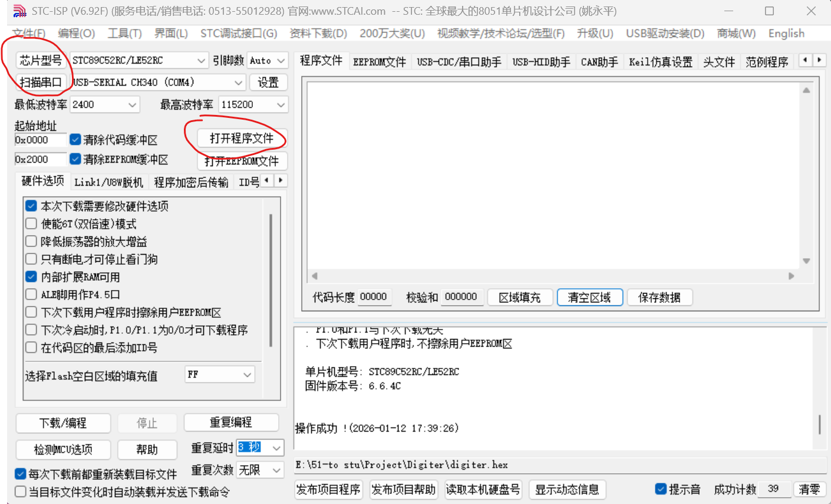Viewport: 831px width, 504px height.
Task: Click code view scroll-left arrow
Action: click(x=315, y=276)
